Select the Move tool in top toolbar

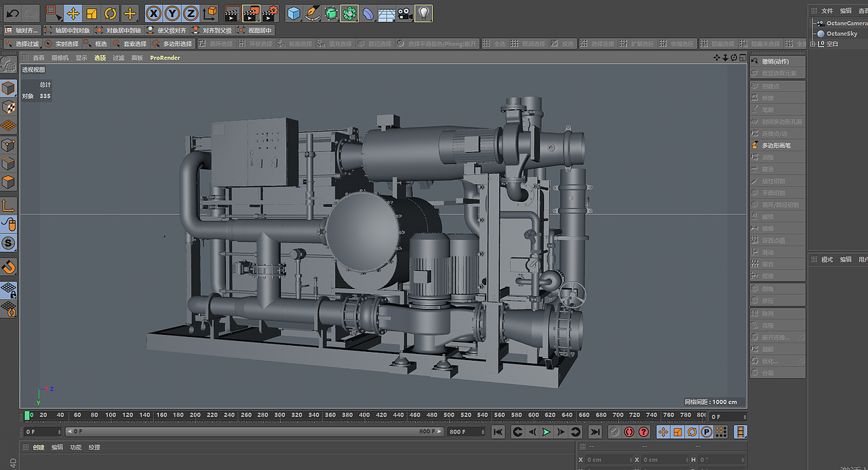[73, 13]
